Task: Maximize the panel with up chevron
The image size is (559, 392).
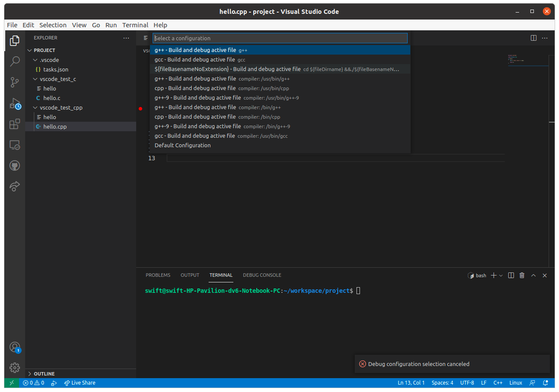Action: [533, 275]
